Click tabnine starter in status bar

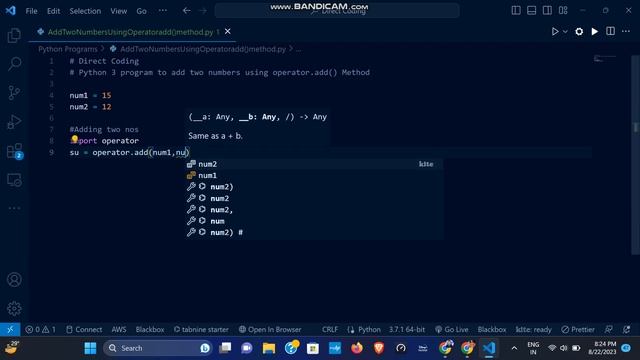click(x=201, y=329)
